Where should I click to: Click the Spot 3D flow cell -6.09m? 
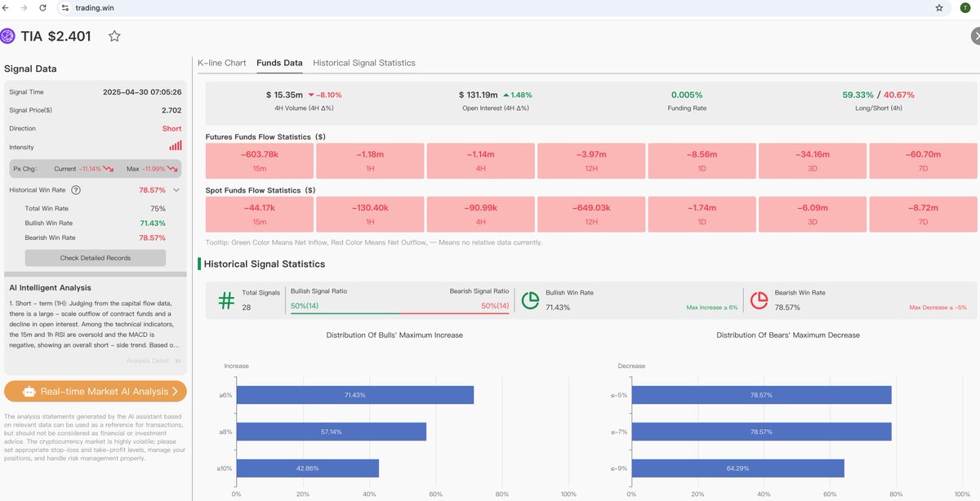click(x=813, y=214)
